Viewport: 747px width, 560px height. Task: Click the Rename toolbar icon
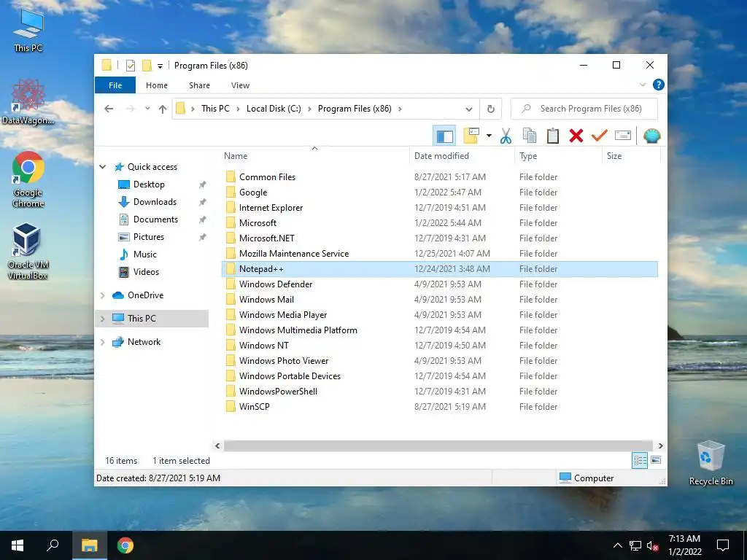click(x=623, y=136)
